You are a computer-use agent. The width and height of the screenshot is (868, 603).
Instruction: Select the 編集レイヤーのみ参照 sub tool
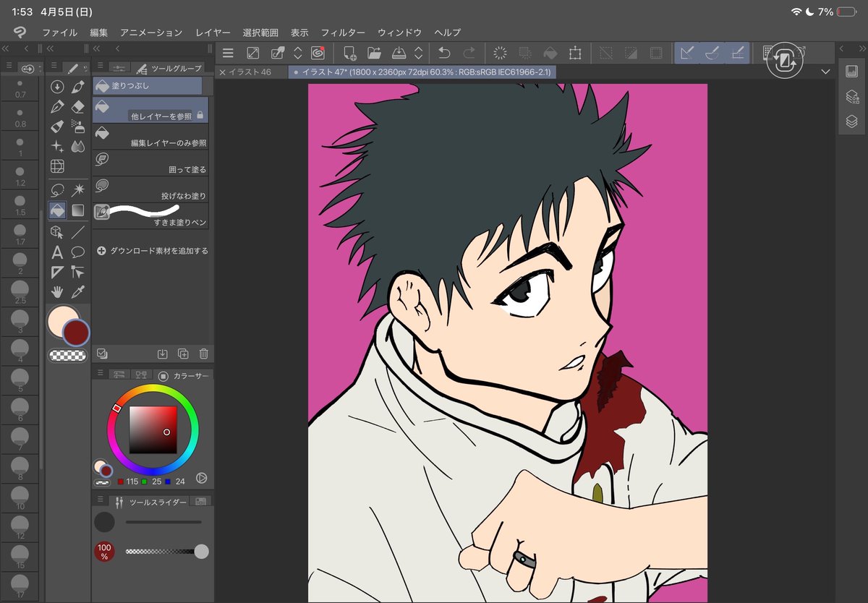[150, 137]
